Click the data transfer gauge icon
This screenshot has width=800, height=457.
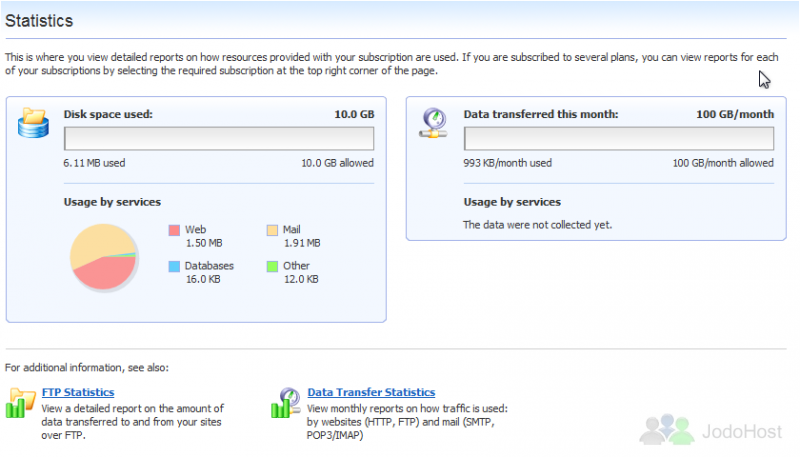434,123
